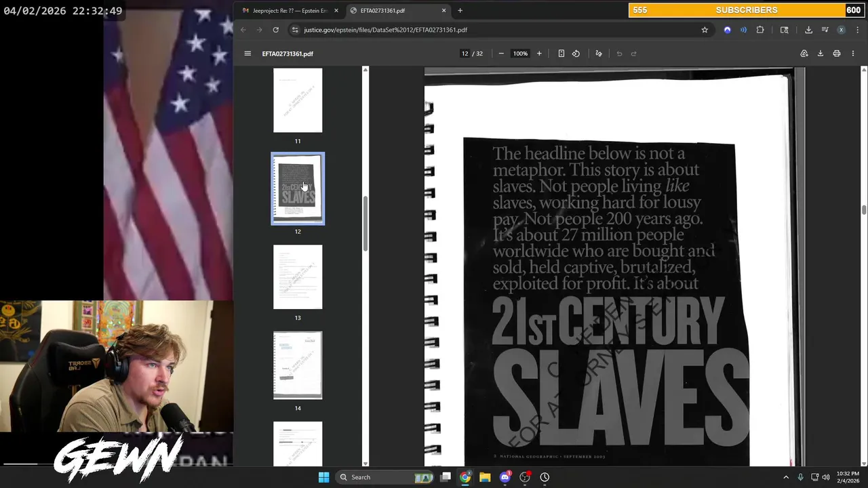Screen dimensions: 868x488
Task: Open Chrome downloads icon
Action: [x=808, y=30]
